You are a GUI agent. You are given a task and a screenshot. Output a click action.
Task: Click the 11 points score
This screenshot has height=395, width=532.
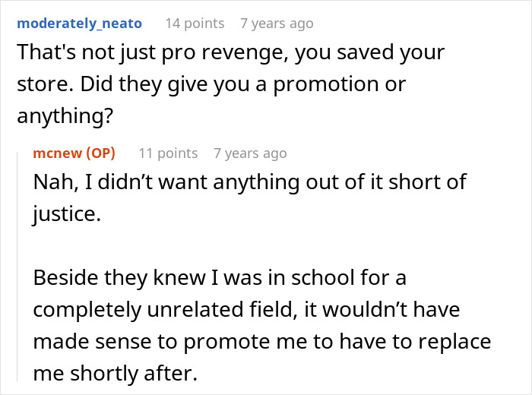tap(168, 153)
